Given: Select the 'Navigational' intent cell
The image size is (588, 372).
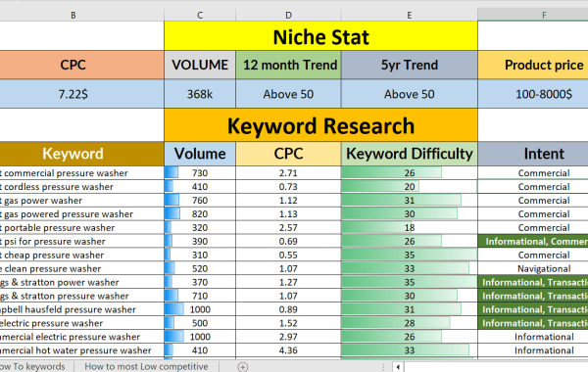Looking at the screenshot, I should 533,268.
